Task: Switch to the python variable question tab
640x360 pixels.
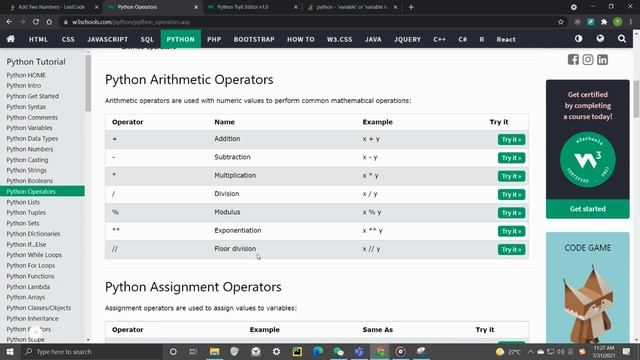Action: 351,7
